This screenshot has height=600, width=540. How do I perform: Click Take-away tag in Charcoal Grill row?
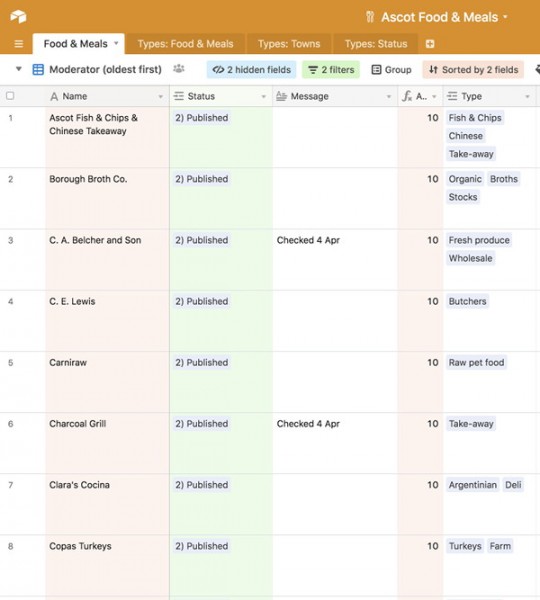coord(471,424)
